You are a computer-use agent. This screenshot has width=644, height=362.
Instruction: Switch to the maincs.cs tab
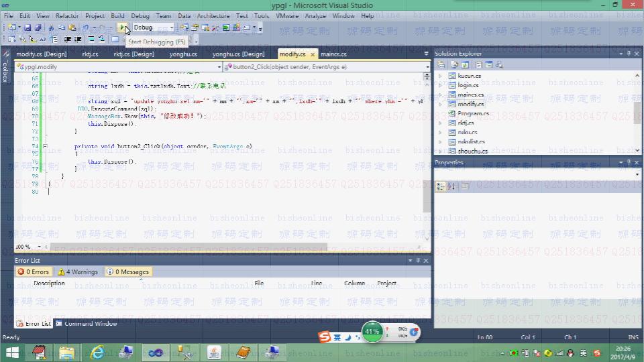(333, 54)
